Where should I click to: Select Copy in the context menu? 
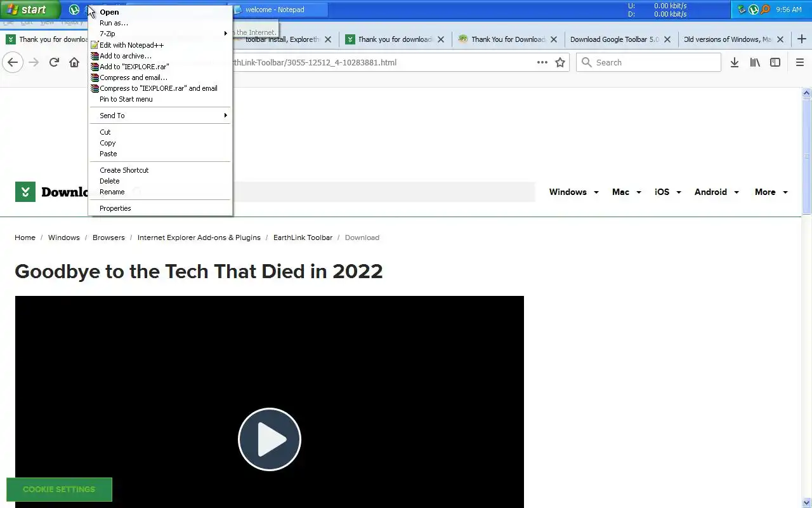tap(160, 143)
